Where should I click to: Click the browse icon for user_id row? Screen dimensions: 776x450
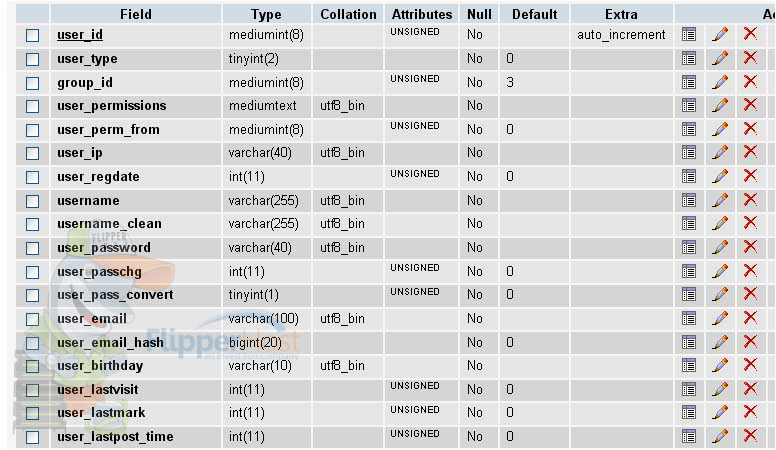pos(688,35)
